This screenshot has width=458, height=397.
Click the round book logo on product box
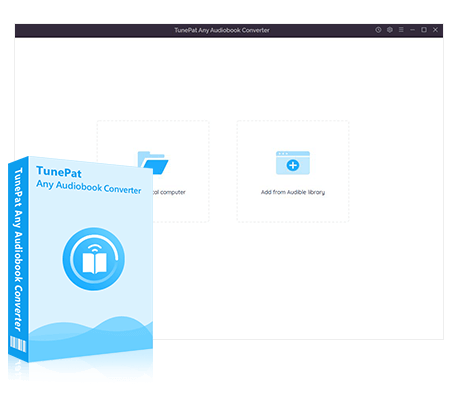(x=94, y=259)
